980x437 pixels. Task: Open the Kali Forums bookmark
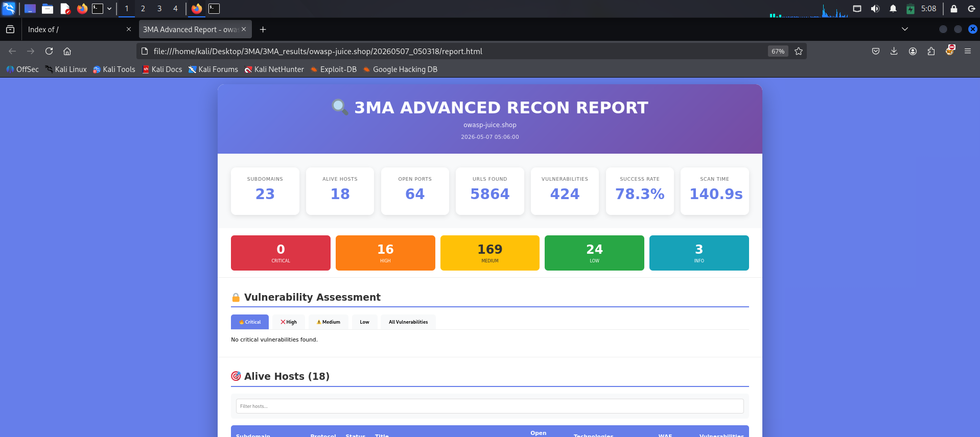click(x=213, y=69)
